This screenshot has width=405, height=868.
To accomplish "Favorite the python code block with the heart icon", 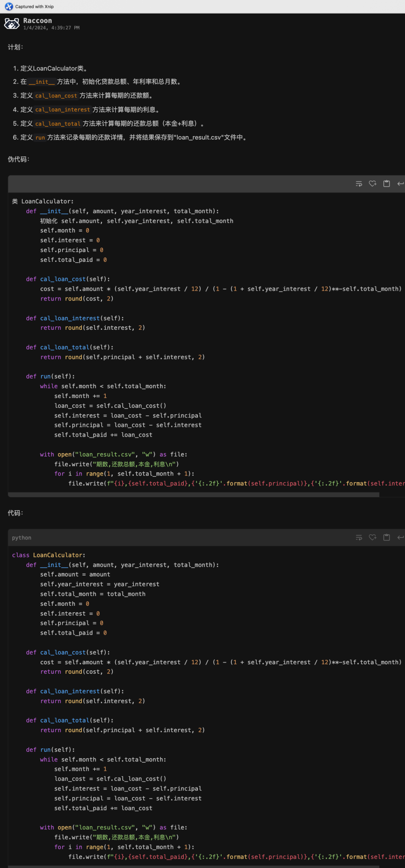I will point(372,538).
